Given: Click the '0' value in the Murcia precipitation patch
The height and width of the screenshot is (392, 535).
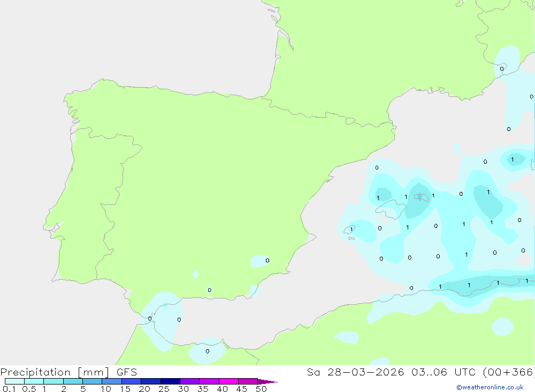Looking at the screenshot, I should [x=267, y=260].
